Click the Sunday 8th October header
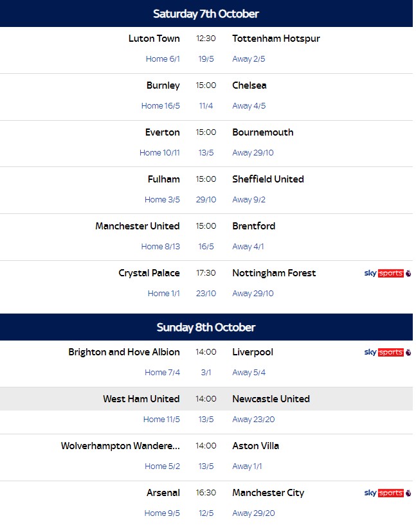The height and width of the screenshot is (532, 416). (x=206, y=327)
